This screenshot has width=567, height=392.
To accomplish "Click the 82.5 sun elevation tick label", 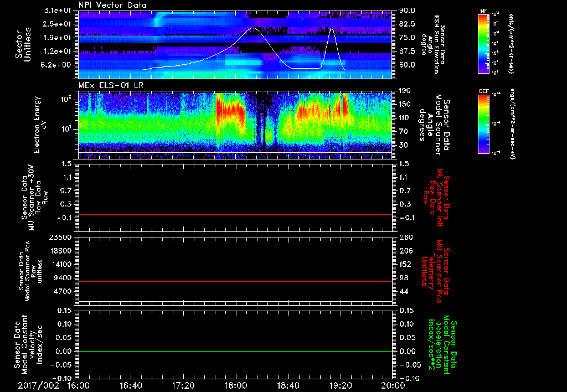I will coord(407,24).
